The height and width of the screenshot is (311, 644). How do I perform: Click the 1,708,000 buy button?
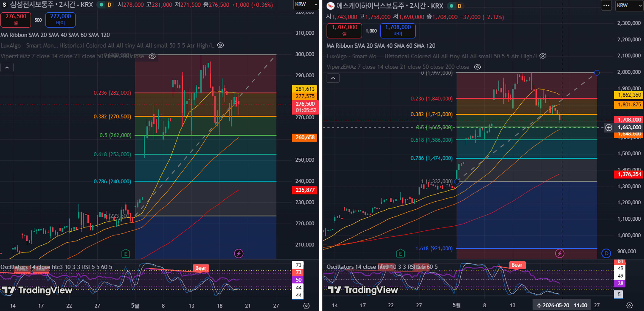[x=398, y=31]
